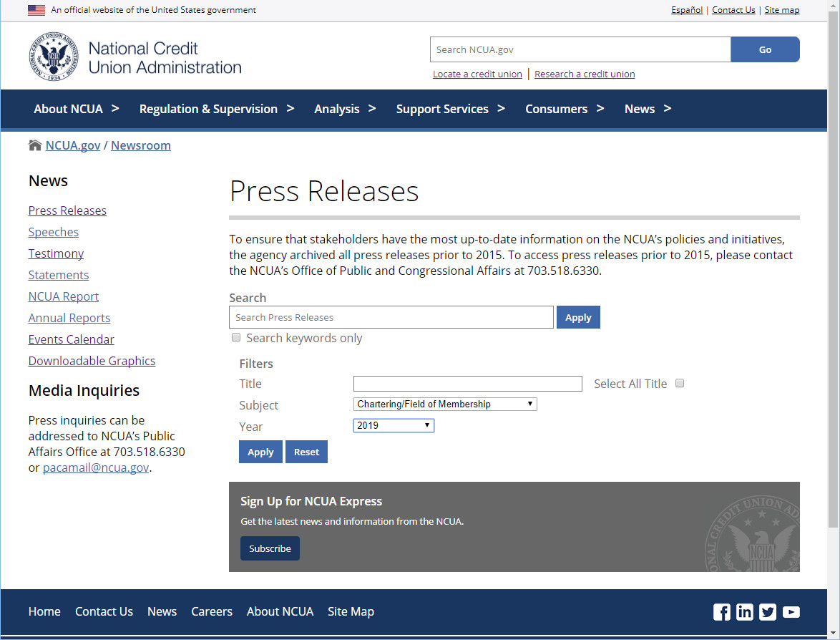This screenshot has width=840, height=640.
Task: Open the Year dropdown showing 2019
Action: tap(394, 426)
